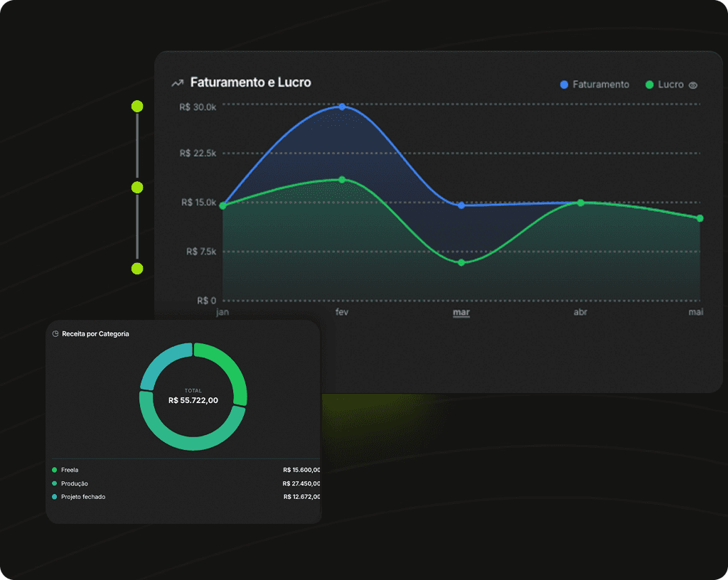
Task: Toggle the Faturamento legend blue dot
Action: pos(564,85)
